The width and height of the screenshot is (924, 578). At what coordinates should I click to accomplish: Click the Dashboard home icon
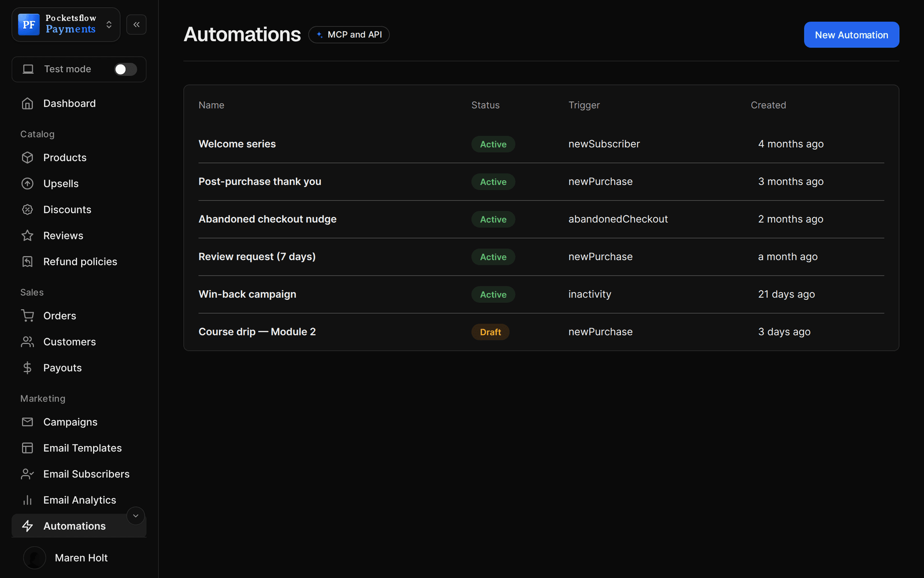pos(28,103)
